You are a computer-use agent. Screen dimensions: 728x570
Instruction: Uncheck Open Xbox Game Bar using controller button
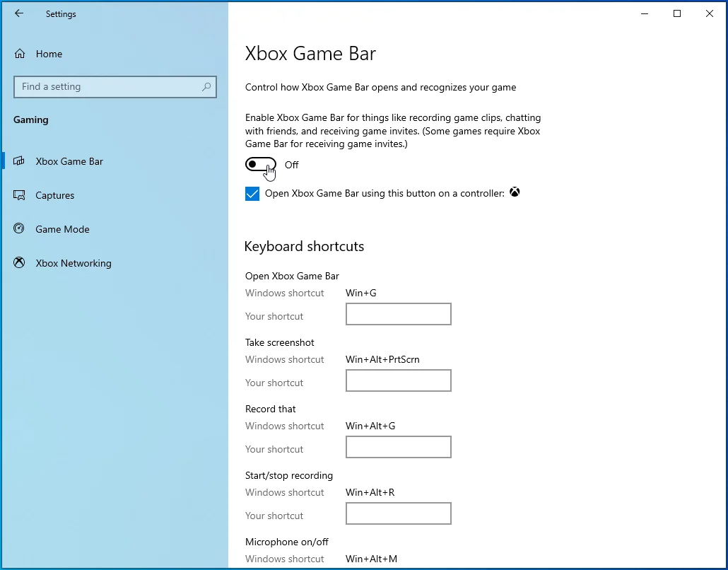[x=252, y=193]
